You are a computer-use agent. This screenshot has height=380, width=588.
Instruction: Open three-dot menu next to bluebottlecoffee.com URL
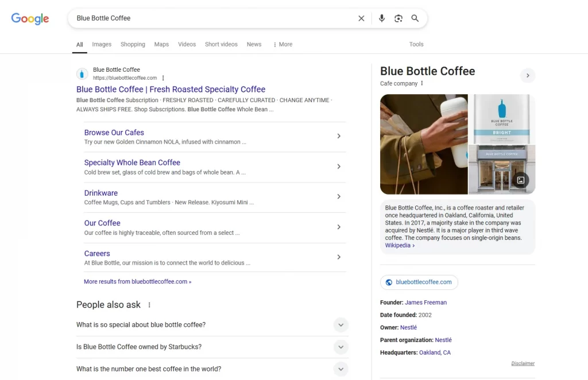(163, 78)
